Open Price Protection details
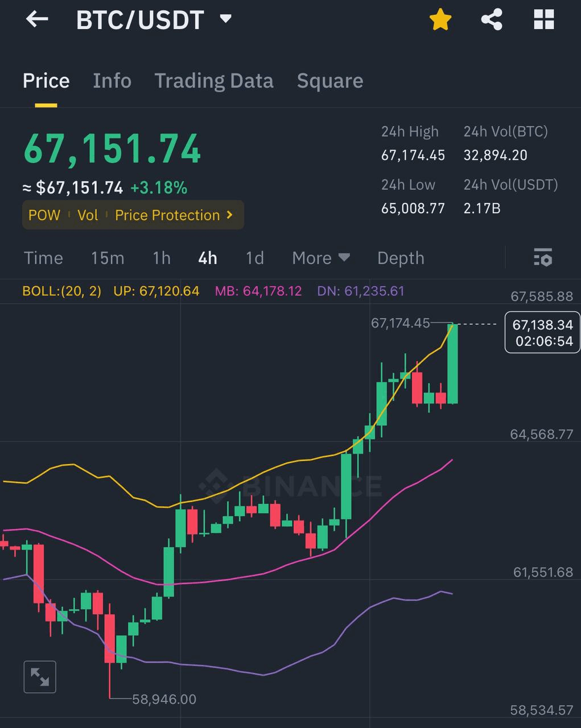This screenshot has width=581, height=728. (167, 215)
